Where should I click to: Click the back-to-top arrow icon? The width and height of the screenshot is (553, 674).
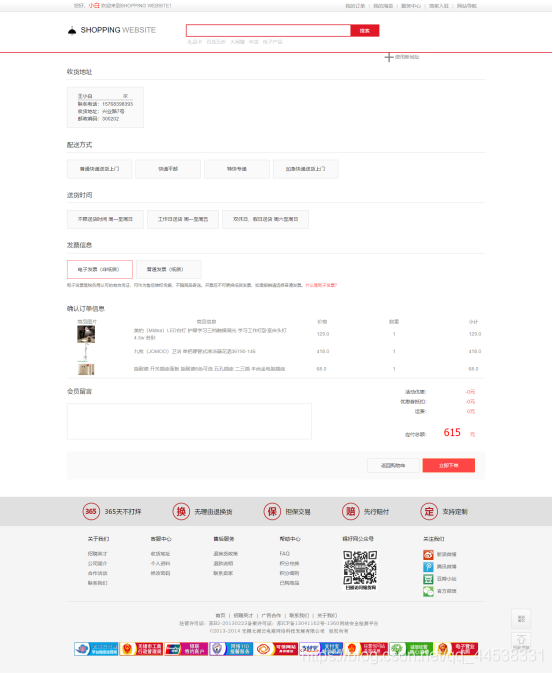pyautogui.click(x=521, y=641)
